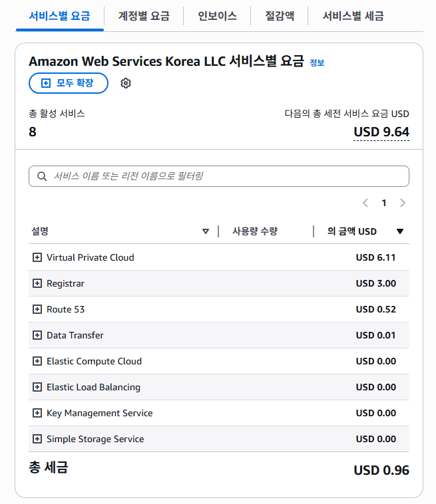Expand the Registrar row
This screenshot has height=504, width=436.
(x=37, y=283)
